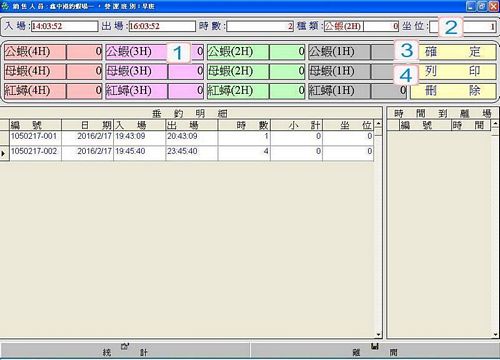Click the 離開 exit button
500x360 pixels.
pyautogui.click(x=375, y=350)
